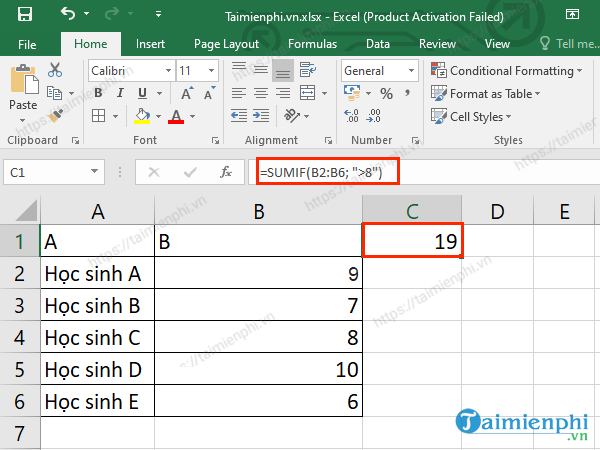Click the Undo arrow icon
The height and width of the screenshot is (450, 600).
tap(68, 14)
